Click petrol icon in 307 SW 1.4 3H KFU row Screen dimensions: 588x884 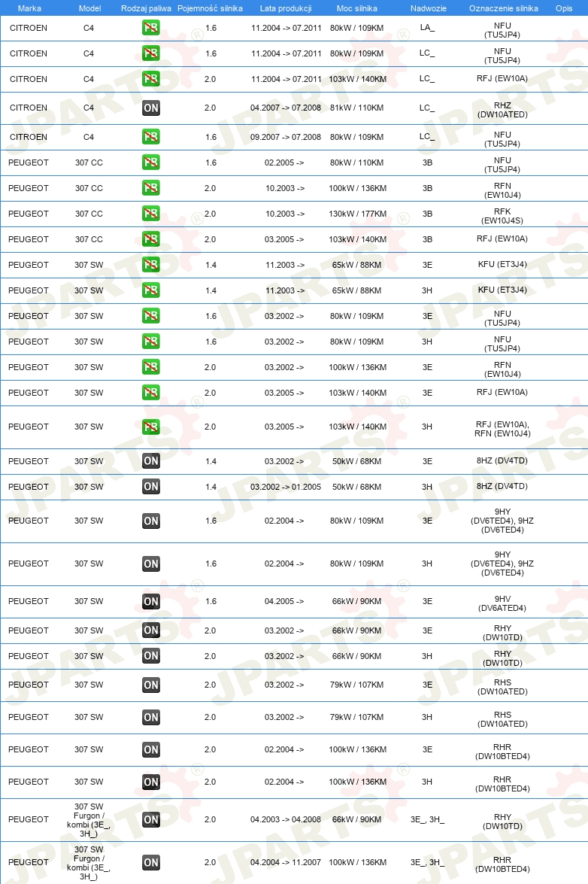(151, 290)
